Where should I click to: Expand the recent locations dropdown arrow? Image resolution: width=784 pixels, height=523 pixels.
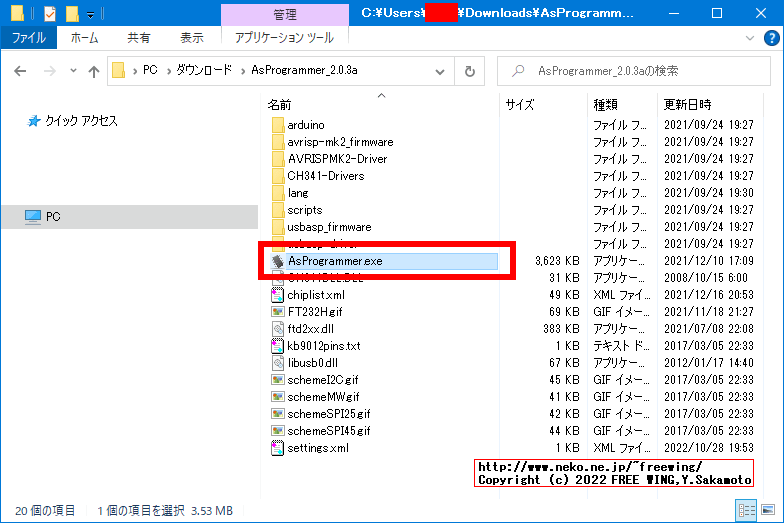73,71
